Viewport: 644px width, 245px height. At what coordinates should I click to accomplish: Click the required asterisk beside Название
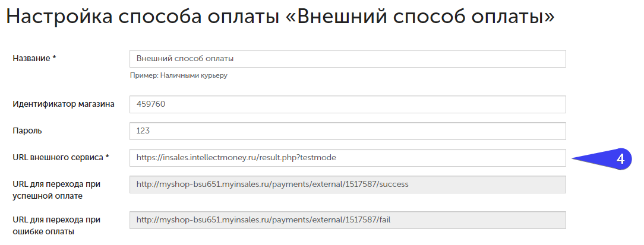[54, 58]
